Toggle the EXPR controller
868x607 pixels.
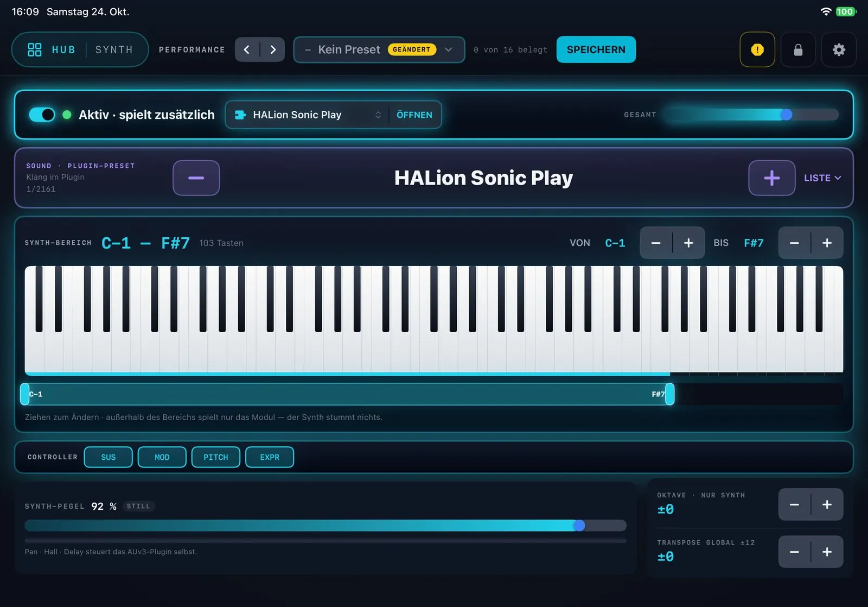tap(270, 457)
